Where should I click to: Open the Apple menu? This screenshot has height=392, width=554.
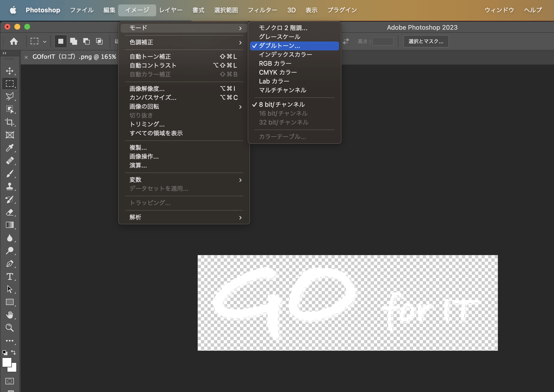[x=13, y=10]
